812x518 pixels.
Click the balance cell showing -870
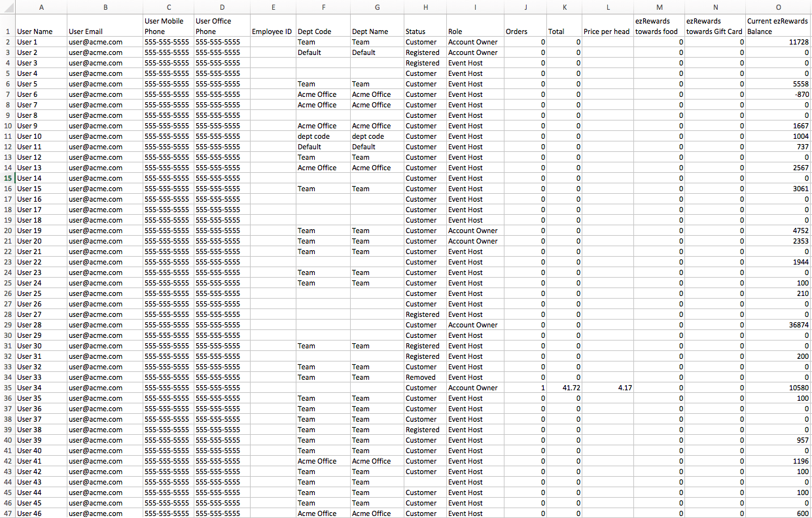tap(778, 94)
